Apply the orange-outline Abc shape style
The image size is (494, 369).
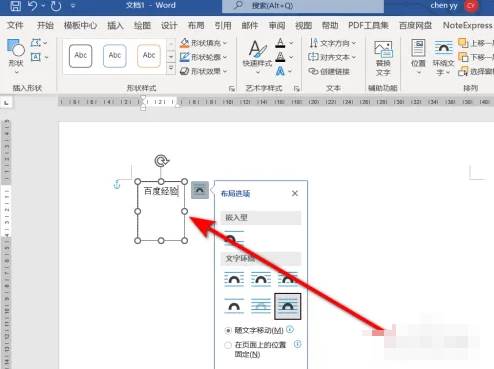(149, 56)
